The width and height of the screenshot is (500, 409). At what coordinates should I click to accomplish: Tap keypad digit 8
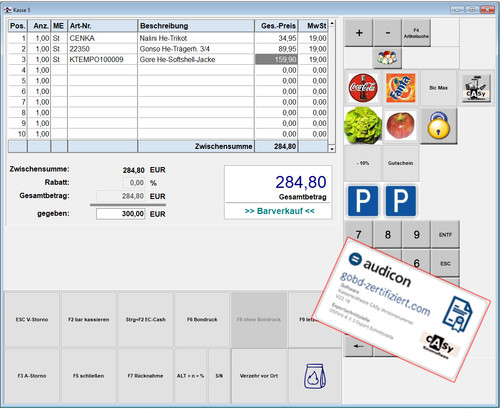388,235
